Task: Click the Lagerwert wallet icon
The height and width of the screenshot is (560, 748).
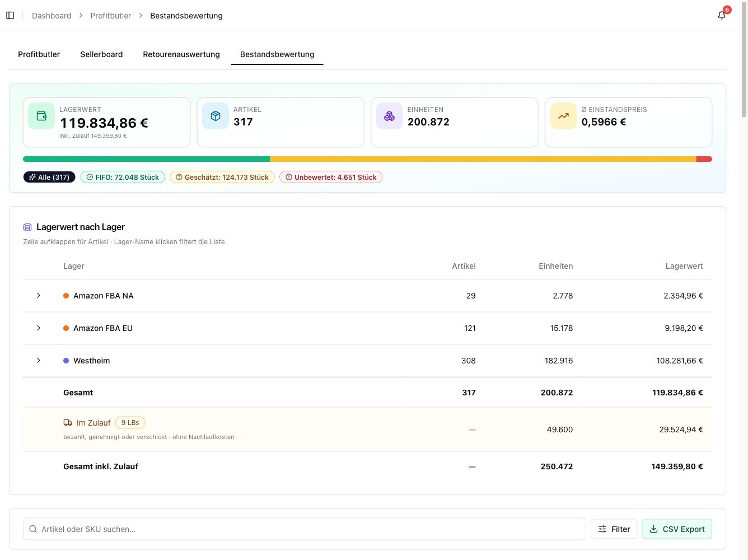Action: 41,116
